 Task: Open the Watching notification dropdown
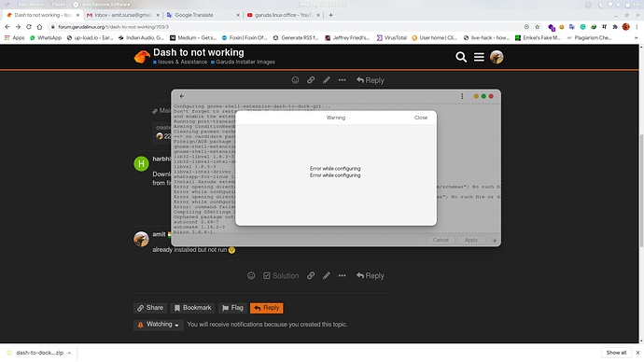point(158,325)
